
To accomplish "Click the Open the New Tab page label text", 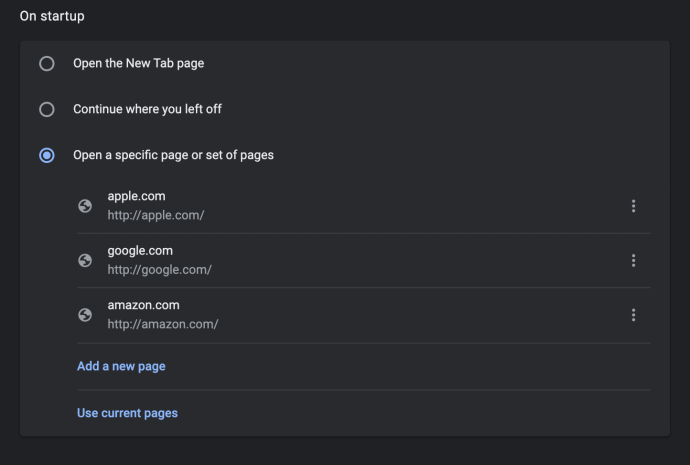I will point(139,63).
